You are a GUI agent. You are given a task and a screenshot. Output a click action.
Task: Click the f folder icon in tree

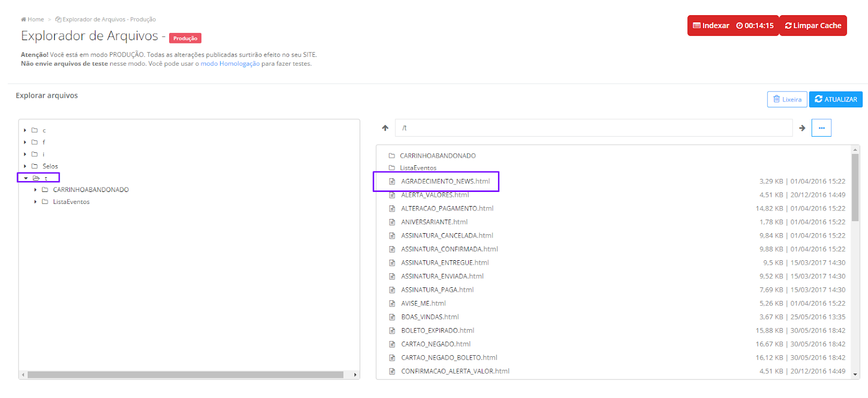(35, 142)
